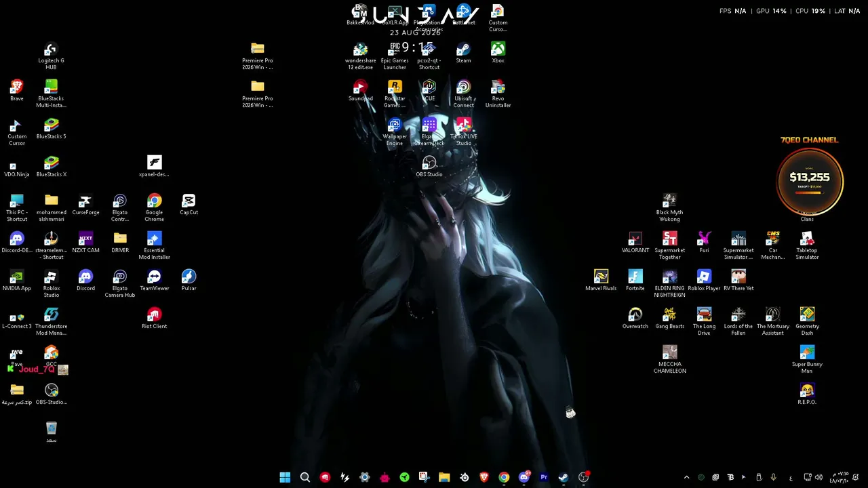Switch to Premiere Pro on the taskbar
Viewport: 868px width, 488px height.
543,477
